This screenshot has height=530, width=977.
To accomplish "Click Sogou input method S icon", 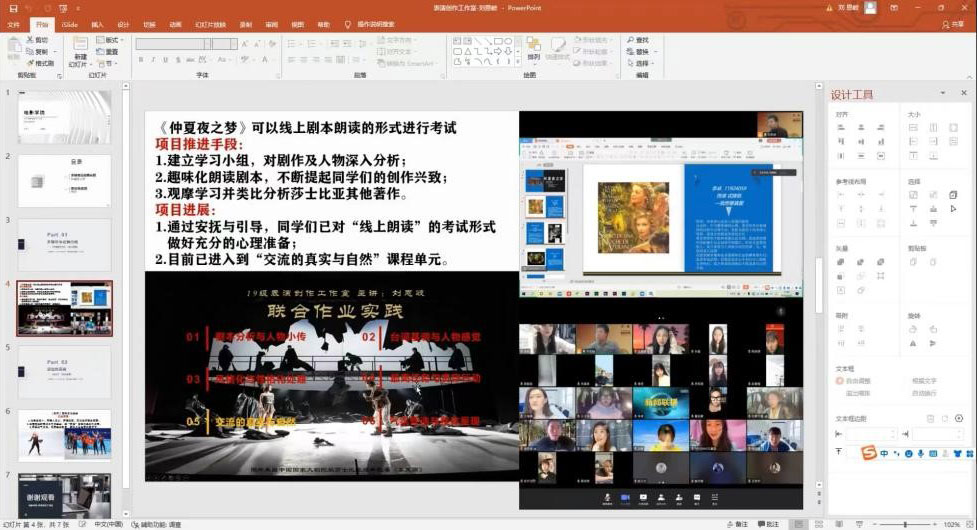I will coord(867,454).
